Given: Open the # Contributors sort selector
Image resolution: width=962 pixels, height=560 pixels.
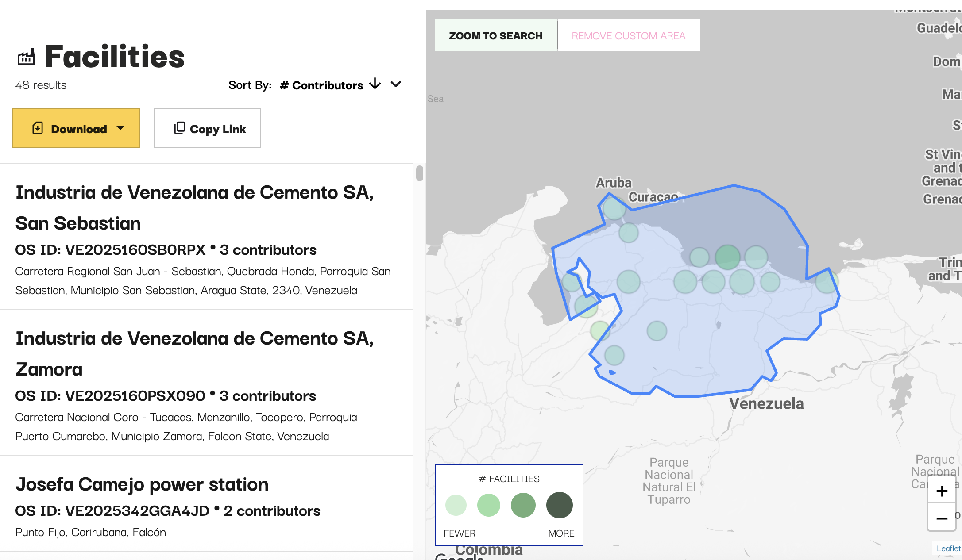Looking at the screenshot, I should click(x=321, y=85).
